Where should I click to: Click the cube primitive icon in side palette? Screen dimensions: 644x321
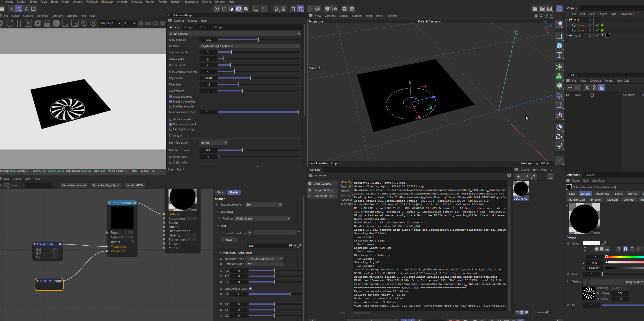point(559,46)
